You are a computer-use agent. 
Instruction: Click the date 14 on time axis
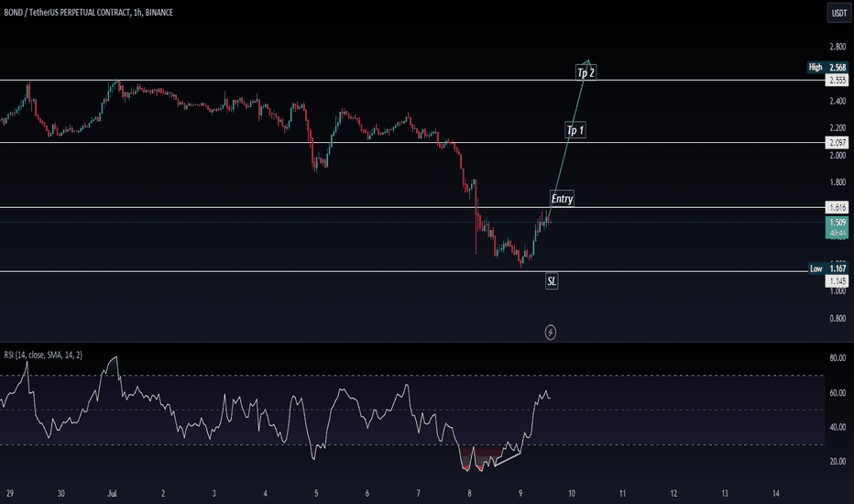[775, 494]
